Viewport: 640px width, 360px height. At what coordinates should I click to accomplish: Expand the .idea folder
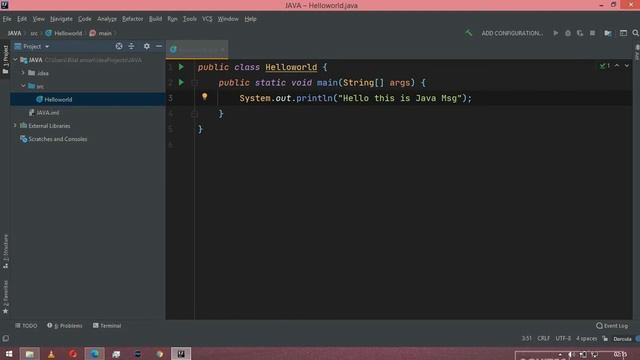[x=23, y=73]
